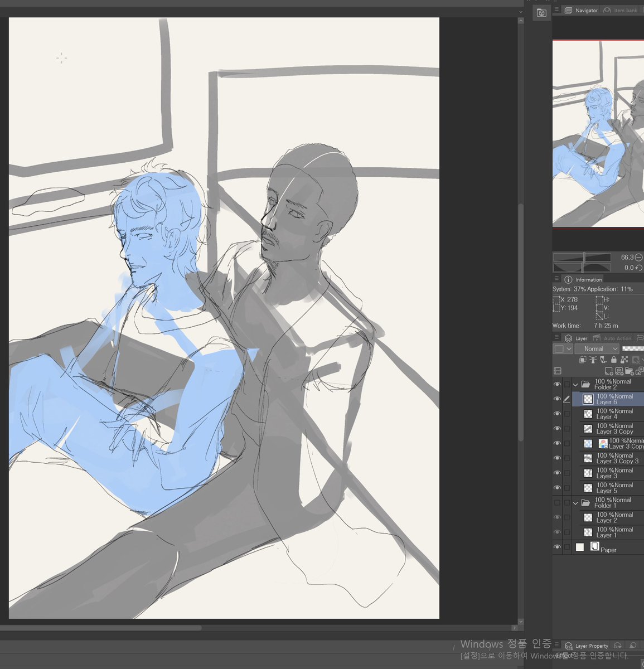Expand Folder 1 with its chevron

(575, 502)
